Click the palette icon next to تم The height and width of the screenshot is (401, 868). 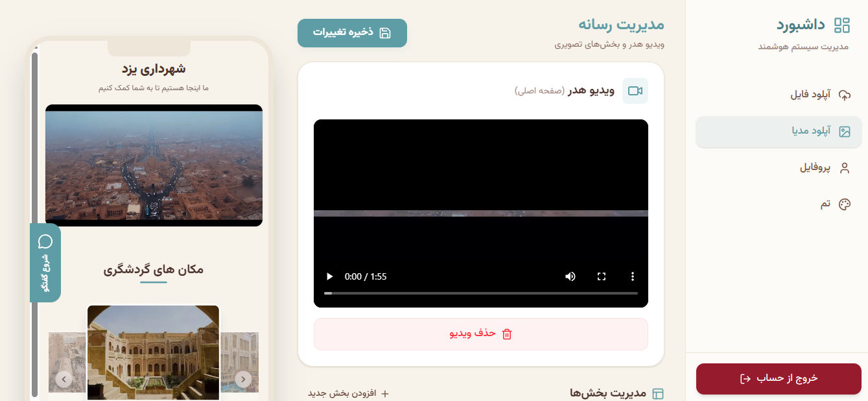[845, 204]
